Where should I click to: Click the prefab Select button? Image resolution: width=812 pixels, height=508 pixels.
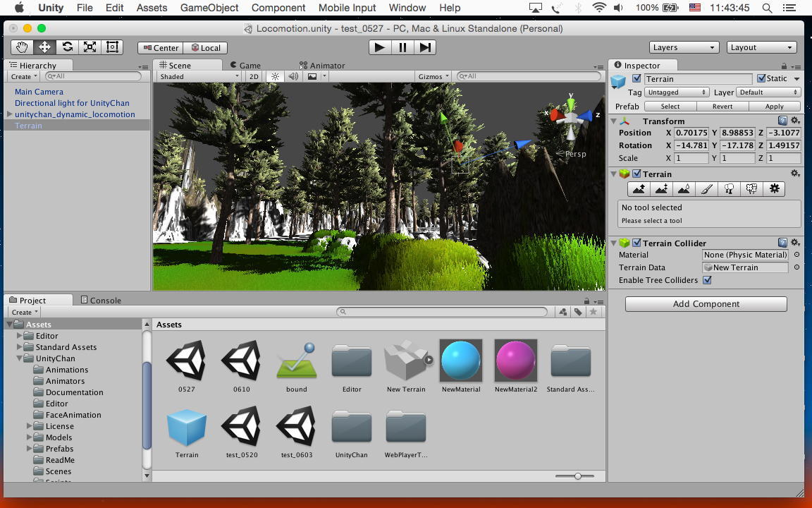670,107
